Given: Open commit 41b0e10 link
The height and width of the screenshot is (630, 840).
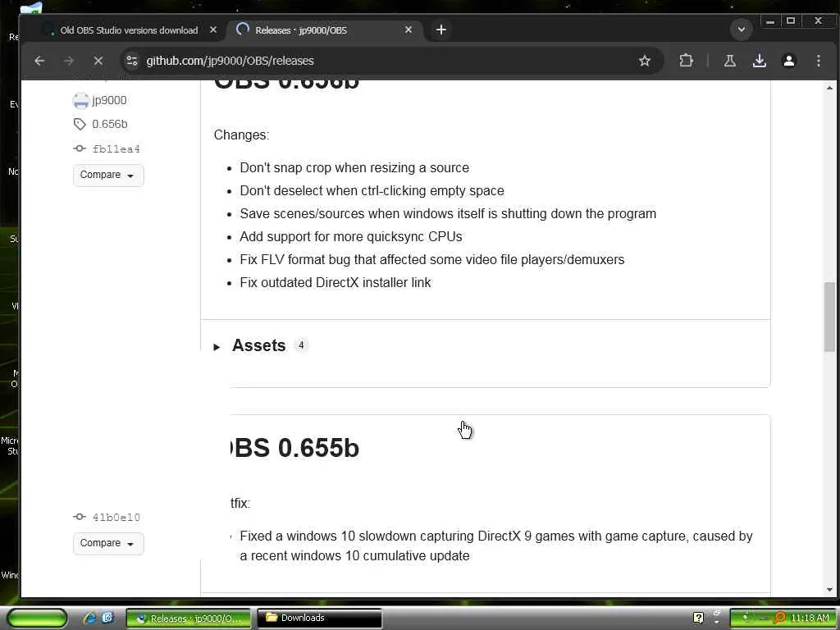Looking at the screenshot, I should pyautogui.click(x=116, y=518).
